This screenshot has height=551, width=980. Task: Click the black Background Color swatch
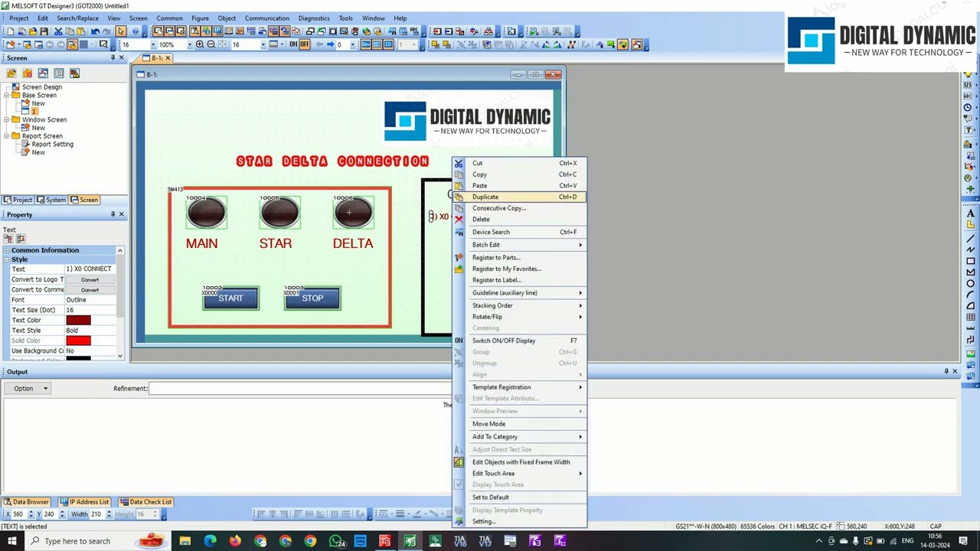point(78,359)
